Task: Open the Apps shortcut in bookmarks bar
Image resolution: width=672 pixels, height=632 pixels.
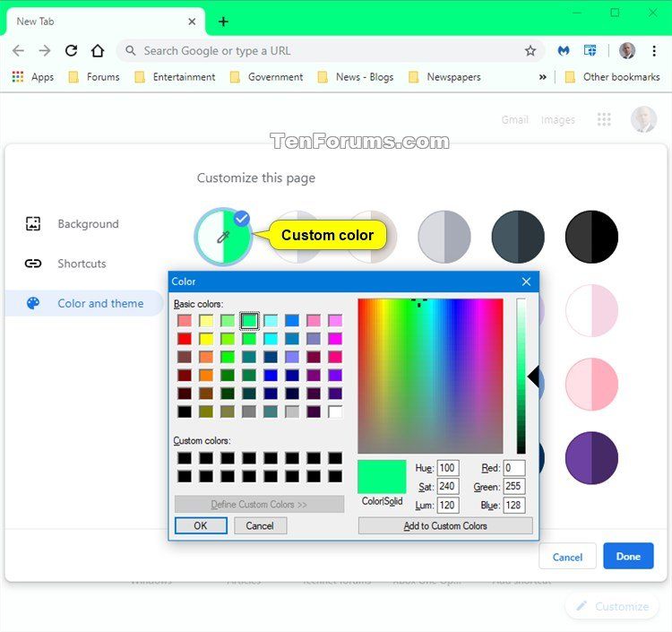Action: tap(33, 77)
